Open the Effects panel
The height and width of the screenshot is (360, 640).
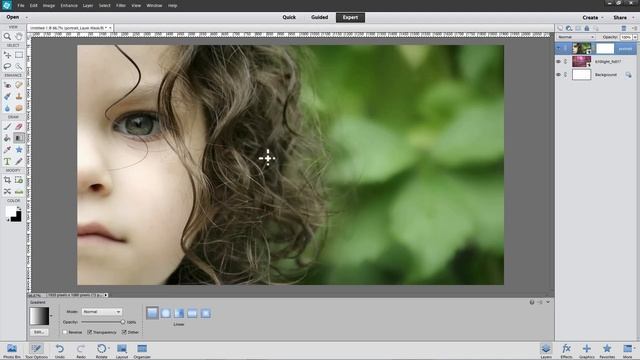click(567, 351)
